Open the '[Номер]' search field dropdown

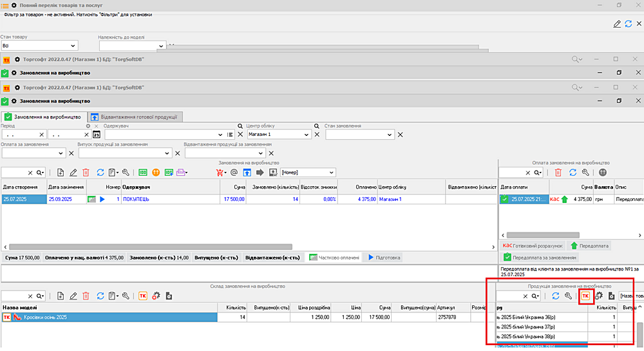click(331, 173)
